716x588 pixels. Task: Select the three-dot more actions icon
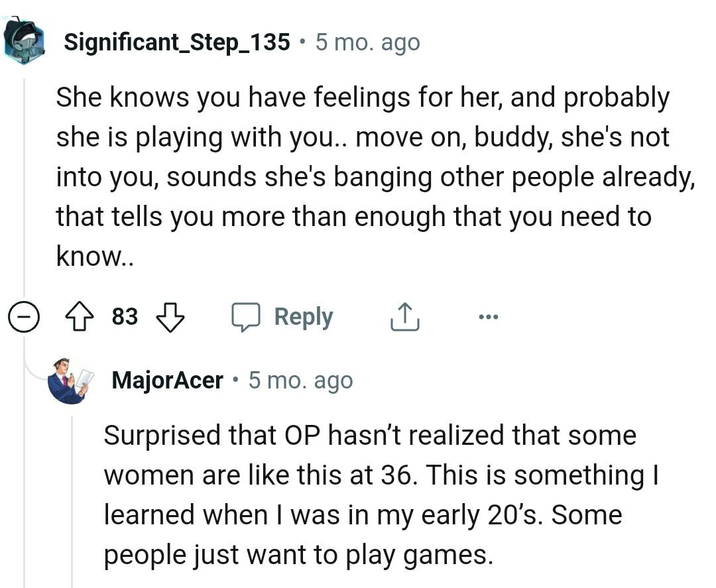pyautogui.click(x=489, y=316)
